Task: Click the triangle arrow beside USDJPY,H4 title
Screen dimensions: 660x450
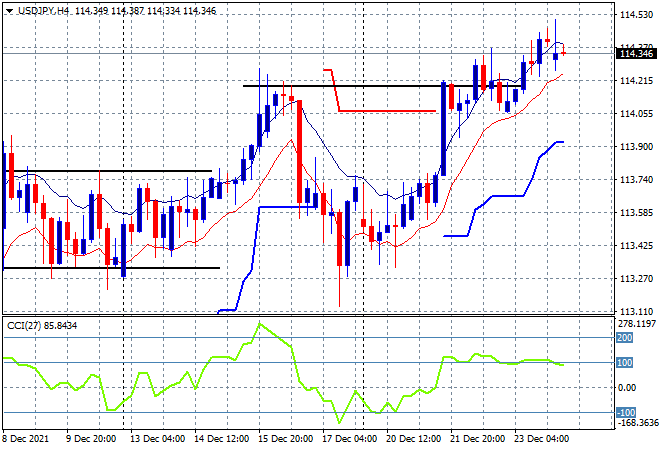Action: pyautogui.click(x=9, y=11)
